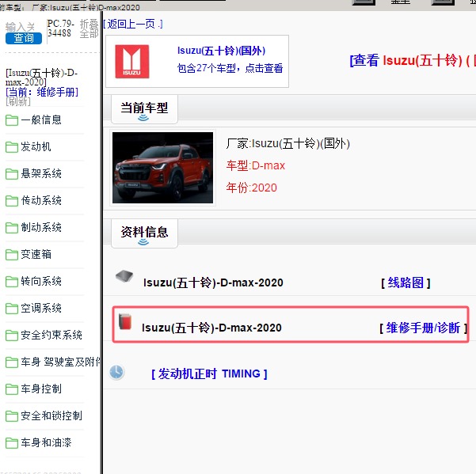Screen dimensions: 476x474
Task: Open the 安全约束系统 tree item
Action: 51,335
